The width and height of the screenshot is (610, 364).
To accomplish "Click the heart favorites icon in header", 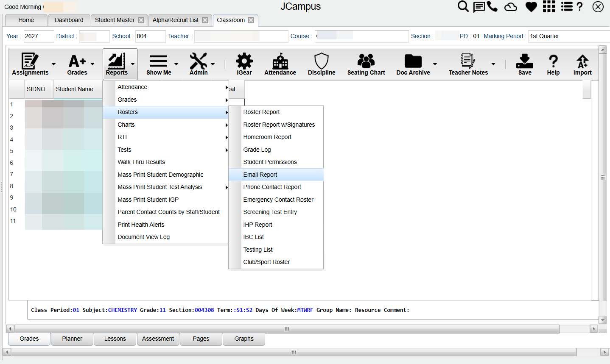I will tap(531, 7).
